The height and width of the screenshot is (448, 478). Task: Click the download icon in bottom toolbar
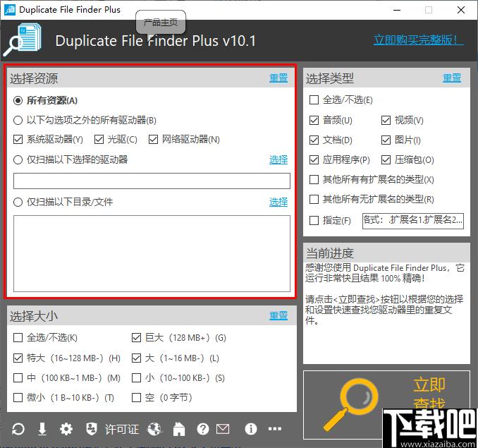pyautogui.click(x=42, y=429)
